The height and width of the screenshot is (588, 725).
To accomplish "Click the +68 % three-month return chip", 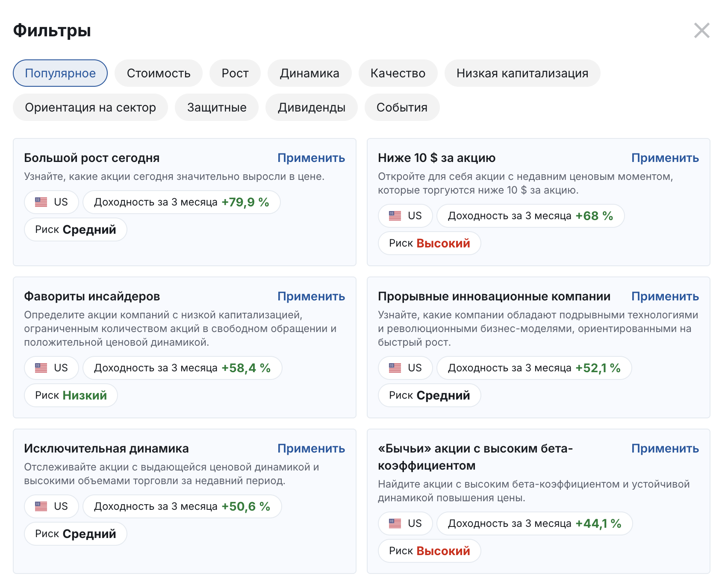I will [530, 216].
